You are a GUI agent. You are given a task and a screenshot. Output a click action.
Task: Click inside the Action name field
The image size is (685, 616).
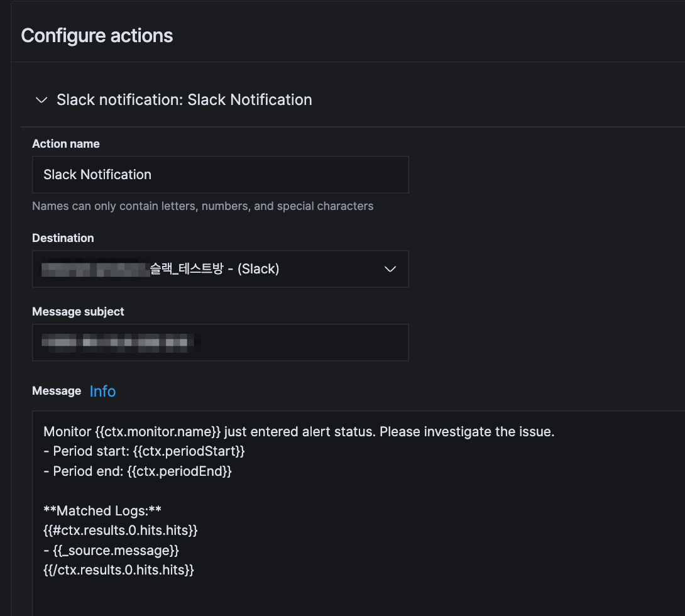pyautogui.click(x=220, y=174)
